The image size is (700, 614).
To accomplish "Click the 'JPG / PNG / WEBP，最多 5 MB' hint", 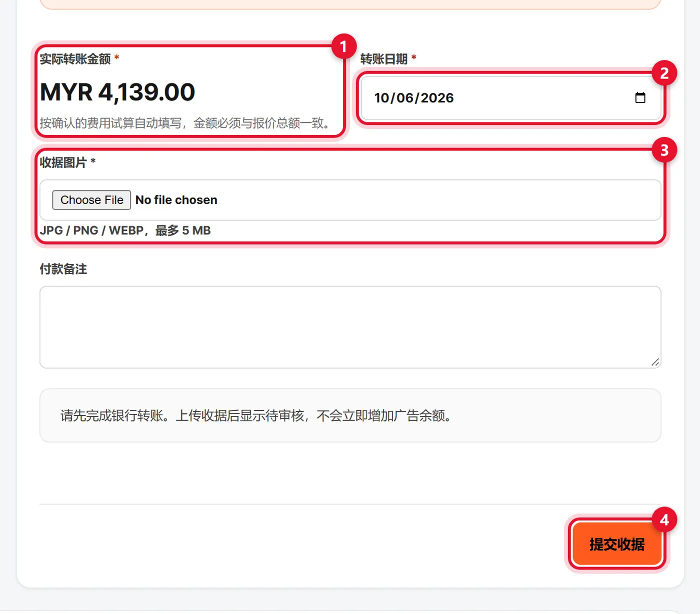I will (x=125, y=230).
